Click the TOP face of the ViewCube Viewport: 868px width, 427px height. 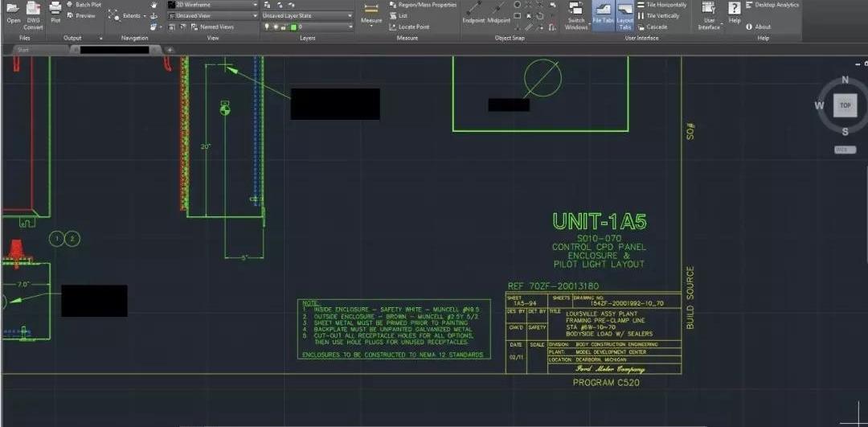(x=845, y=105)
